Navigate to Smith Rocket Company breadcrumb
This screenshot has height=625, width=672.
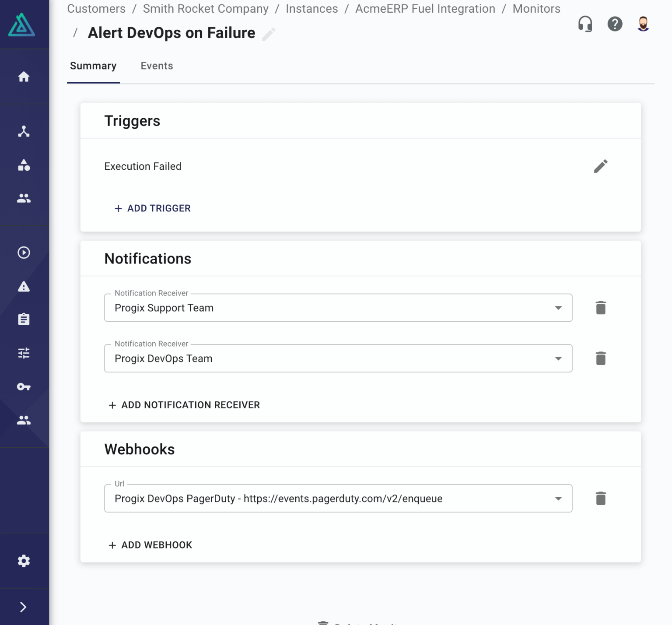[206, 9]
